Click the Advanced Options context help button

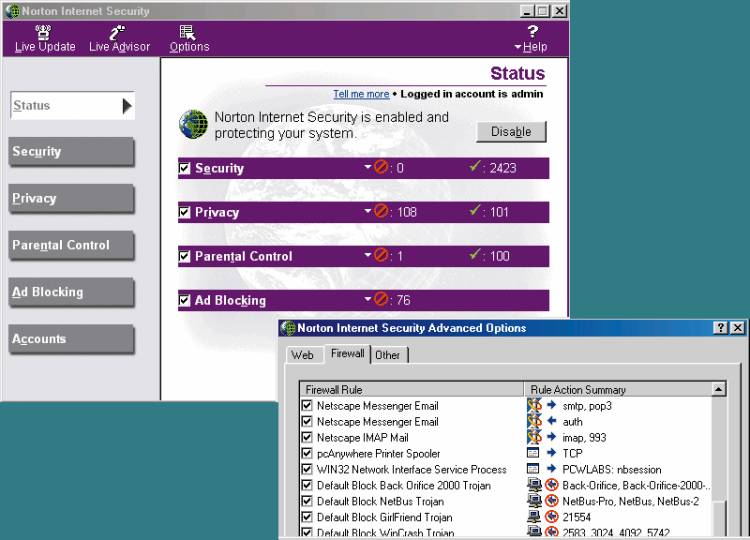pos(720,328)
